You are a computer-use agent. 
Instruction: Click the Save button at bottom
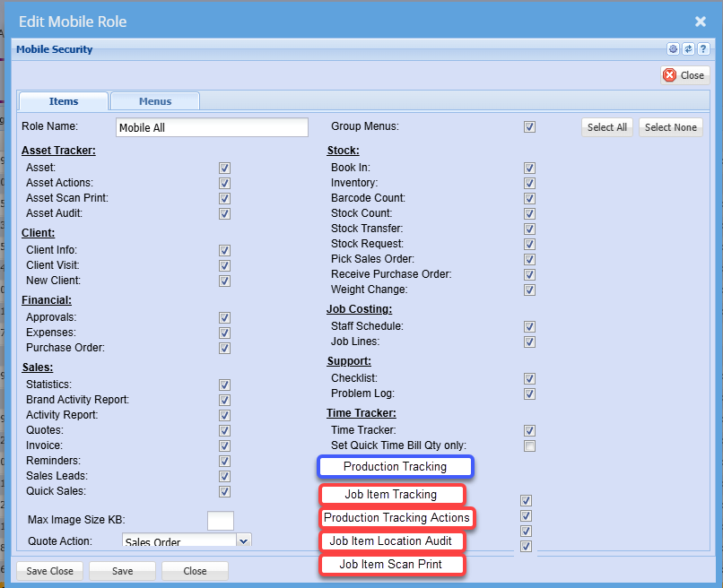tap(122, 571)
